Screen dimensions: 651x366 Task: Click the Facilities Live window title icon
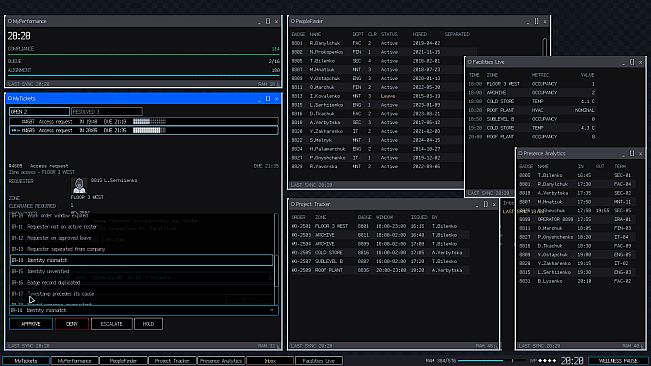tap(470, 62)
